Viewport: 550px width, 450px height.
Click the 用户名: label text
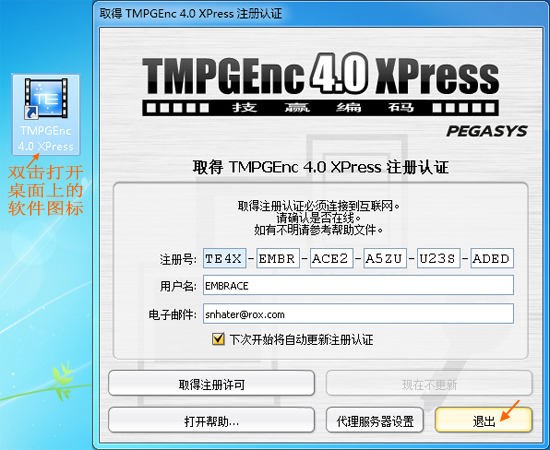pos(178,286)
